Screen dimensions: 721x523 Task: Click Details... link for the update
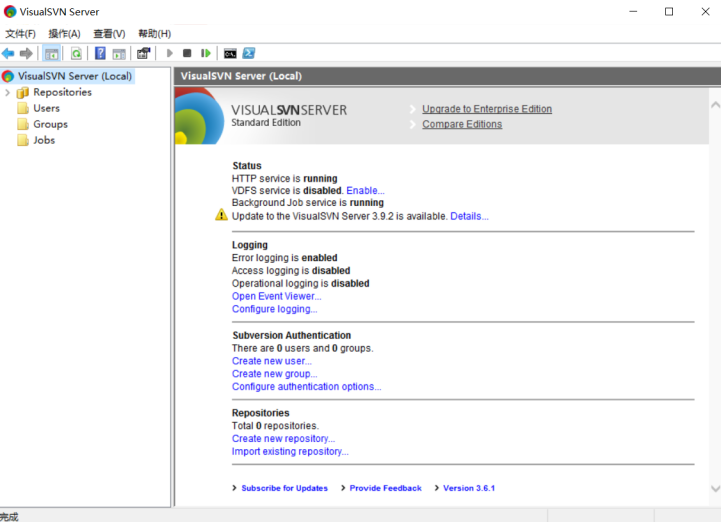[469, 216]
